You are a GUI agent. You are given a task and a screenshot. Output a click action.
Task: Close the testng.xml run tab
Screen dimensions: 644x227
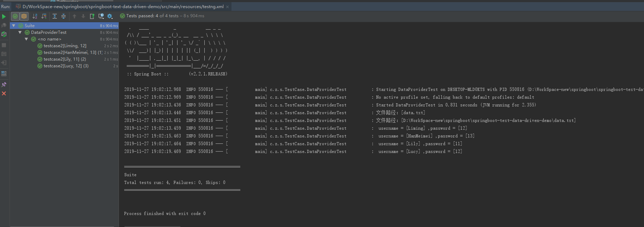click(x=228, y=7)
